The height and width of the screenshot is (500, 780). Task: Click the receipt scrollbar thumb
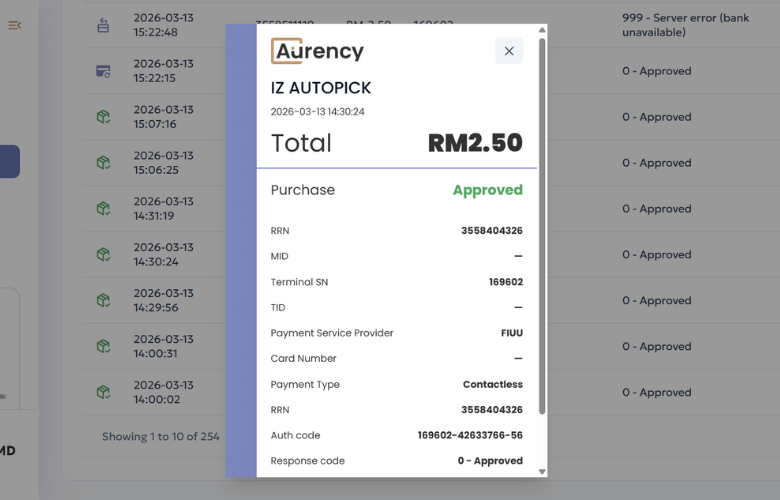(542, 226)
